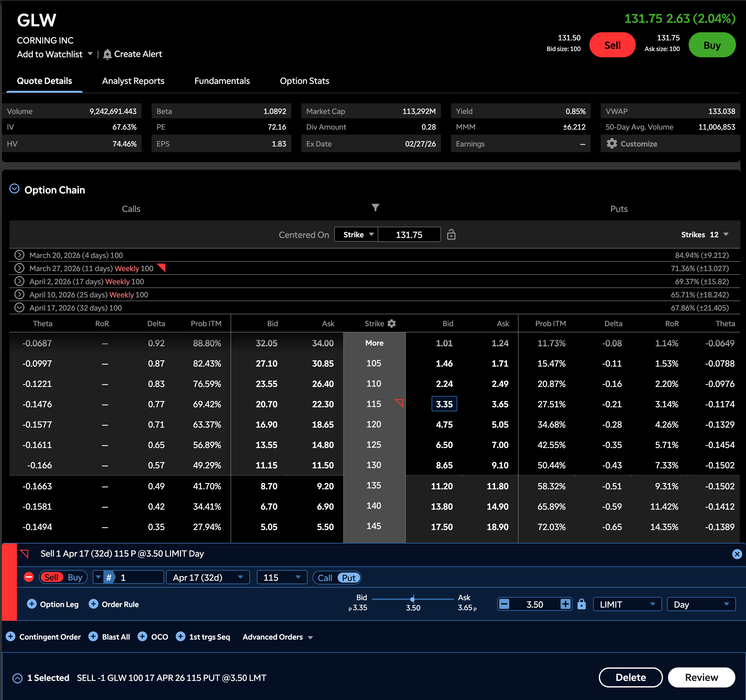Open Strike column settings gear icon
This screenshot has width=746, height=700.
[x=392, y=323]
